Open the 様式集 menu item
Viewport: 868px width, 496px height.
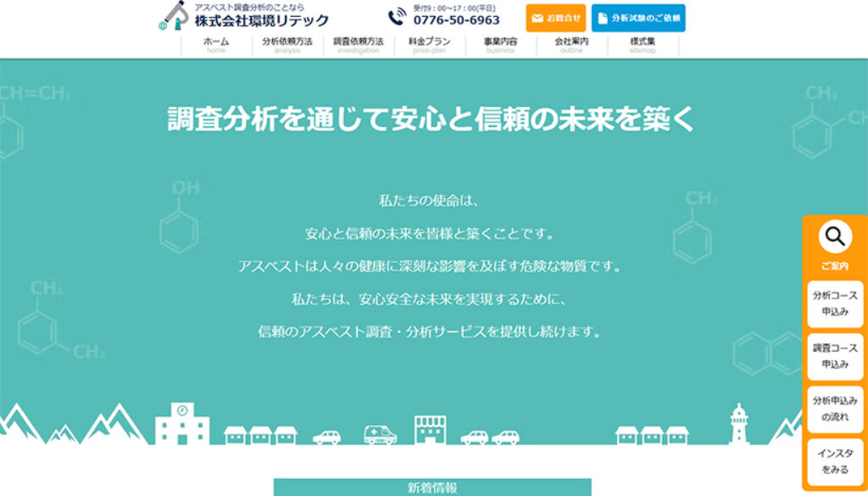pyautogui.click(x=643, y=46)
